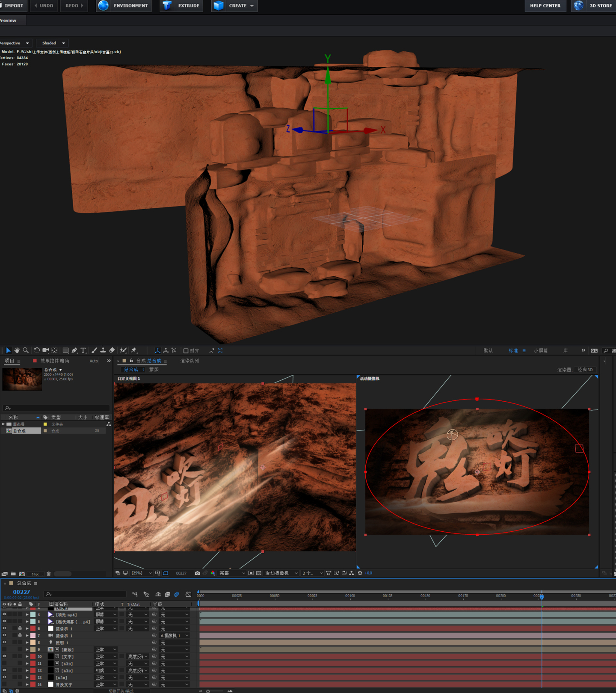This screenshot has height=693, width=616.
Task: Open the (25%) magnification dropdown
Action: tap(141, 573)
